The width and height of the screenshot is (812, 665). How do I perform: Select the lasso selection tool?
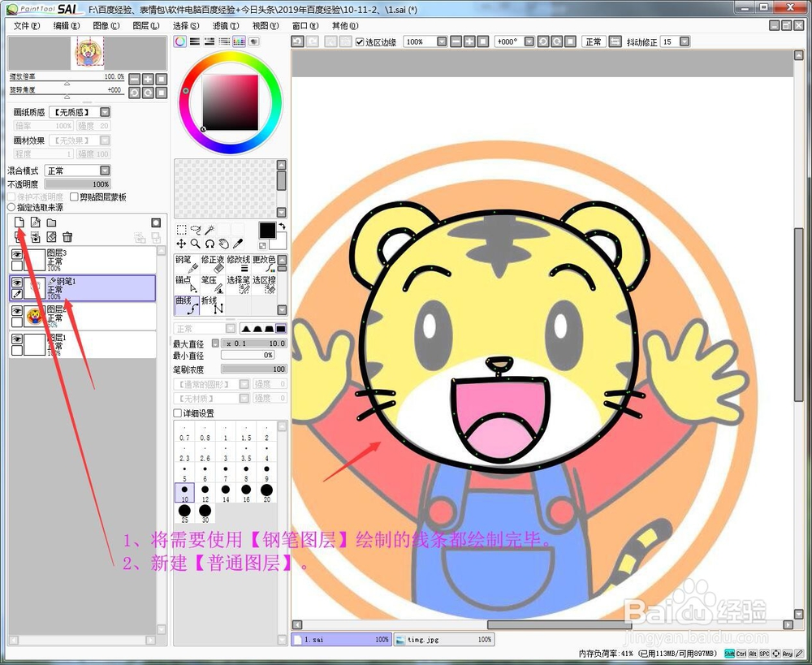[x=195, y=230]
